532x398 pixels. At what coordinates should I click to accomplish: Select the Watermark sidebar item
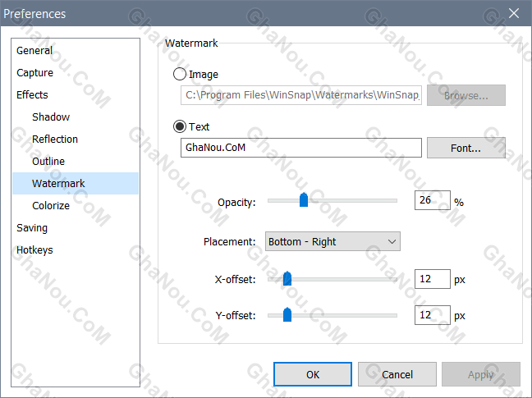click(x=76, y=183)
